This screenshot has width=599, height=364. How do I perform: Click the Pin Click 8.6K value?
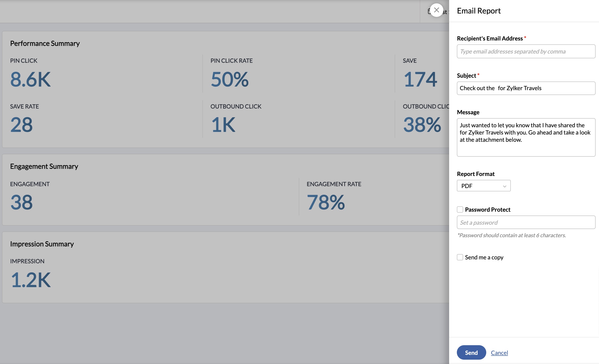pyautogui.click(x=30, y=80)
